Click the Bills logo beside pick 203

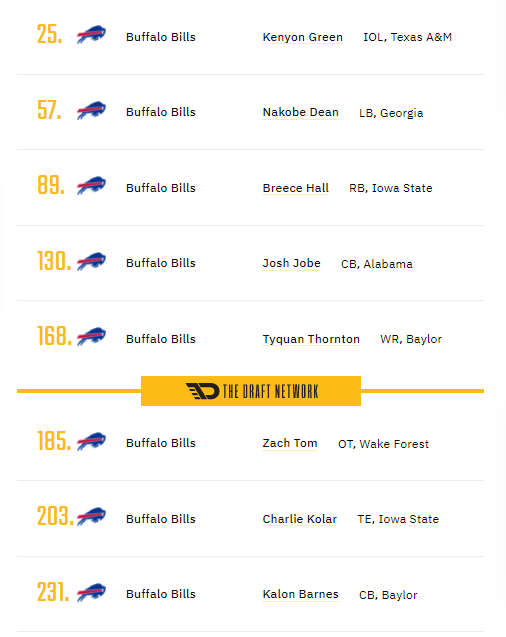(91, 516)
